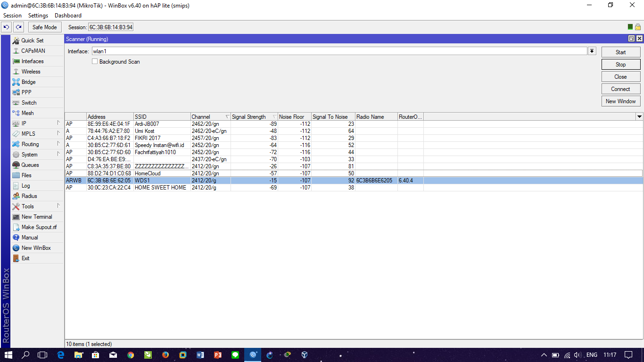The height and width of the screenshot is (362, 644).
Task: Click the padlock icon near the traffic indicator
Action: point(638,27)
